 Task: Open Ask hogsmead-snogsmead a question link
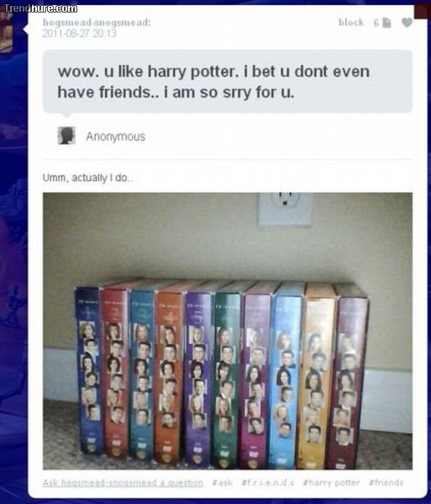pos(123,483)
